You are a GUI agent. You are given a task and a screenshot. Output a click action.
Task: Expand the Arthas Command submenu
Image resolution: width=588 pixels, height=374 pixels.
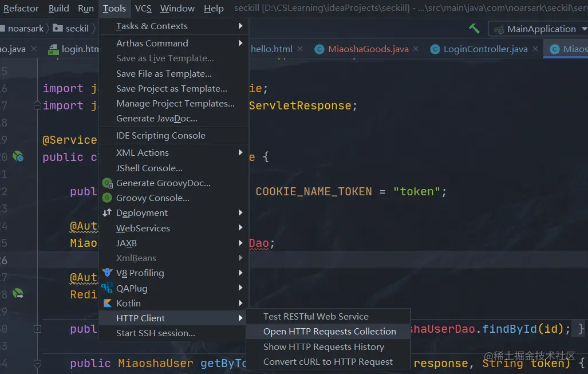(240, 43)
